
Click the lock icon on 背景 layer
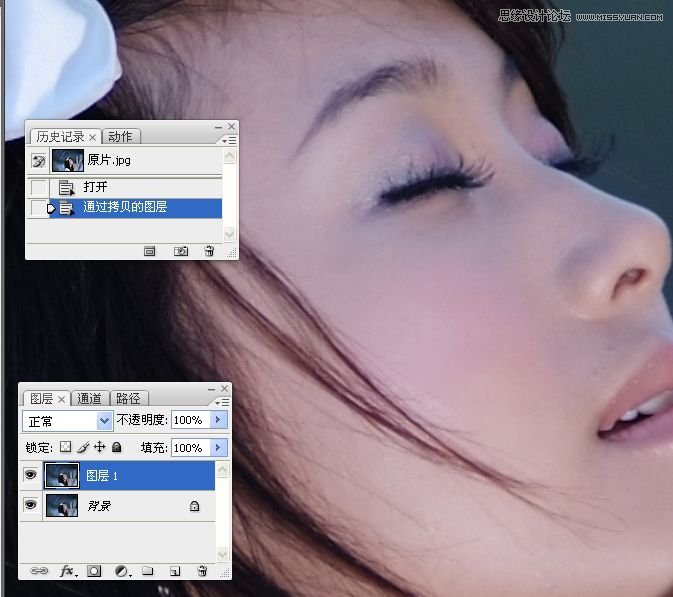[x=194, y=506]
